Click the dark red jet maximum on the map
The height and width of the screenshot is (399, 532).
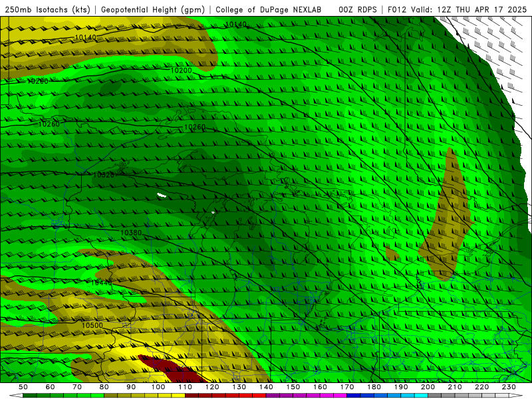point(172,369)
